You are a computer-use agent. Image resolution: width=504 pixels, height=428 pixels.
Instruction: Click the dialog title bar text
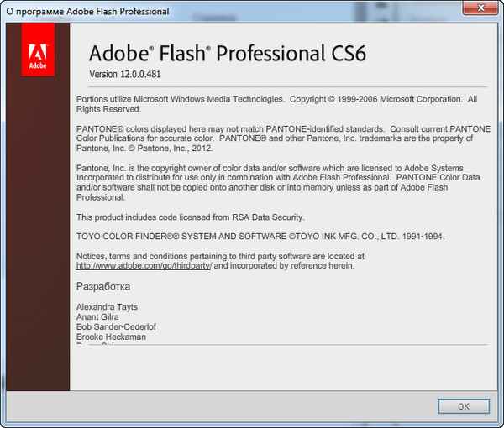click(x=87, y=12)
